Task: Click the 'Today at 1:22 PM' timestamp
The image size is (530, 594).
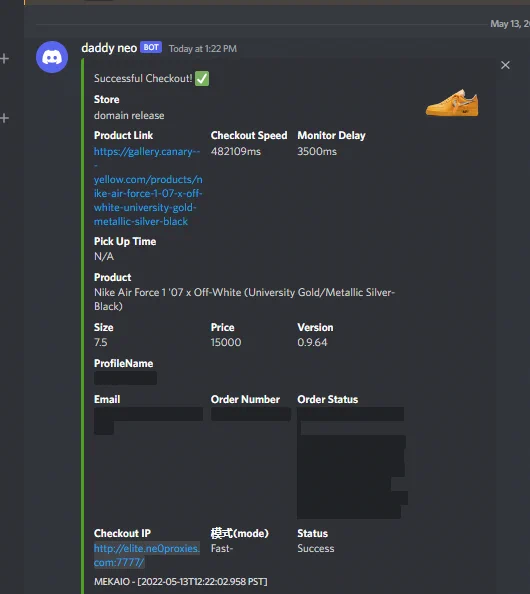Action: coord(203,49)
